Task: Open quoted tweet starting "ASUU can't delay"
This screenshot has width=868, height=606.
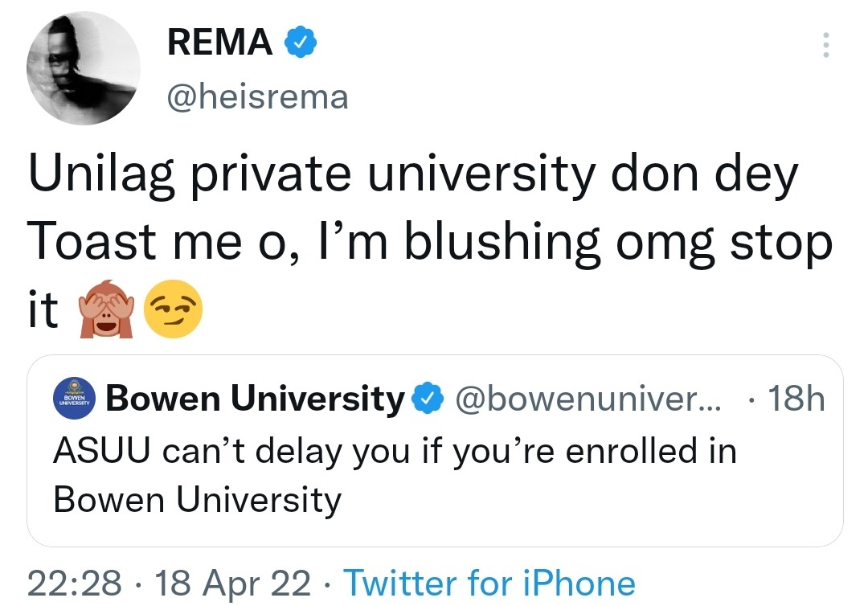Action: click(x=394, y=474)
